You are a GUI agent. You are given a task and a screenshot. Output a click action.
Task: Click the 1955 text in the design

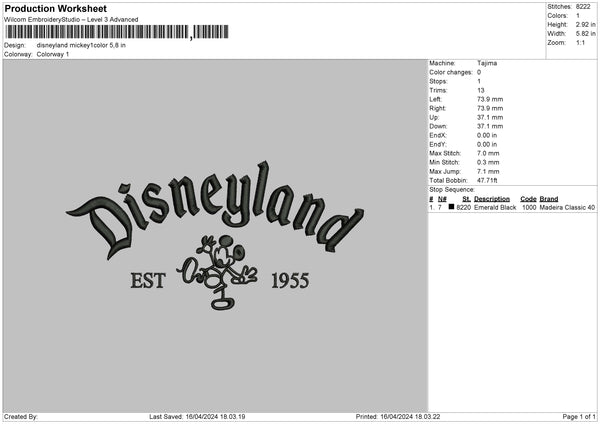[290, 281]
